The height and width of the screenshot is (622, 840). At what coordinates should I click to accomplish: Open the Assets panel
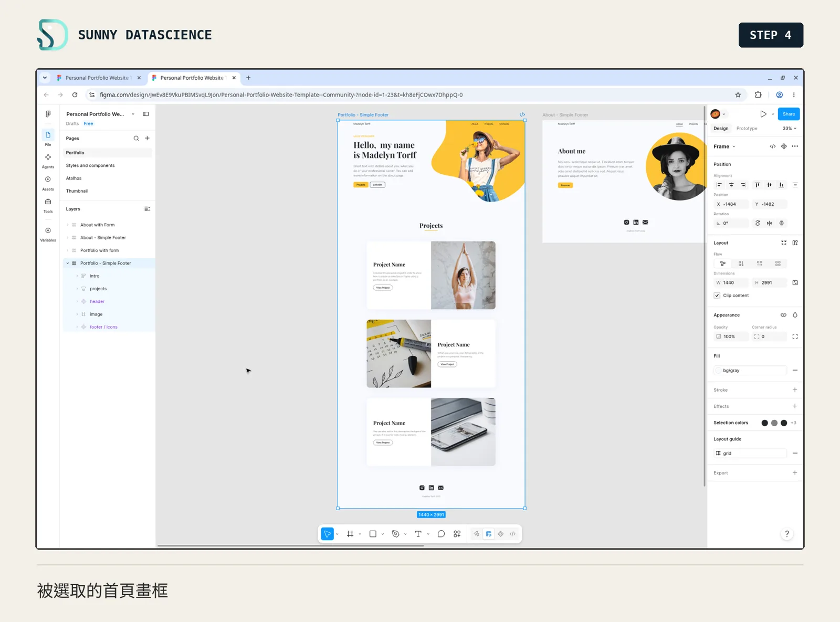click(x=48, y=183)
